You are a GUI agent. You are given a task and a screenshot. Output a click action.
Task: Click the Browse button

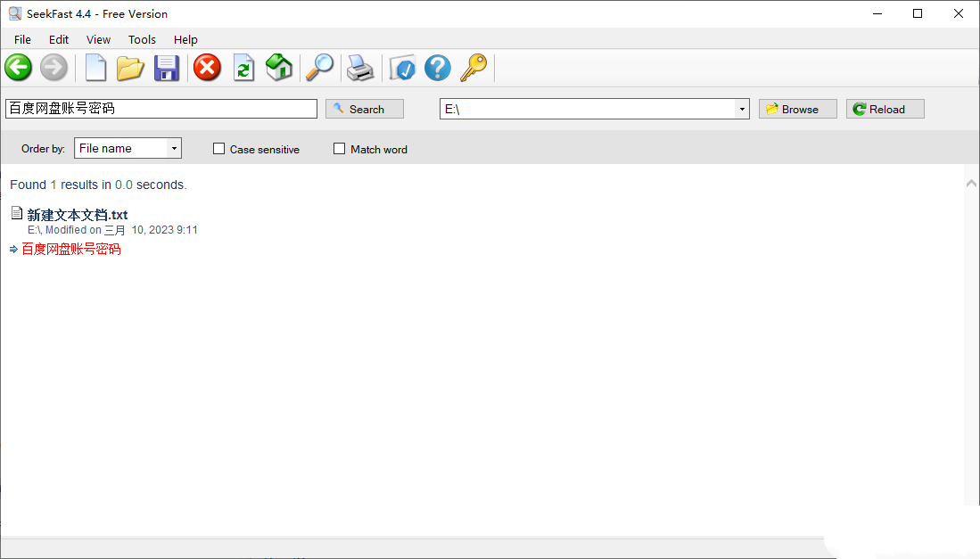click(x=797, y=109)
